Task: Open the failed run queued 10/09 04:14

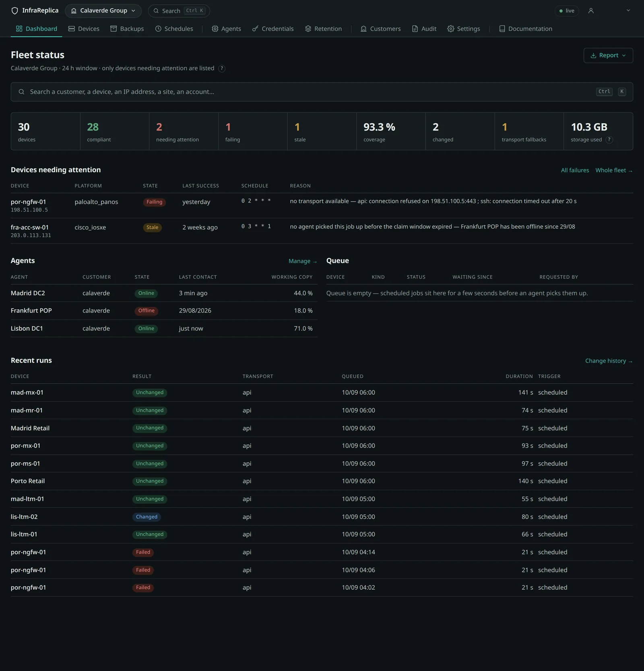Action: tap(322, 552)
